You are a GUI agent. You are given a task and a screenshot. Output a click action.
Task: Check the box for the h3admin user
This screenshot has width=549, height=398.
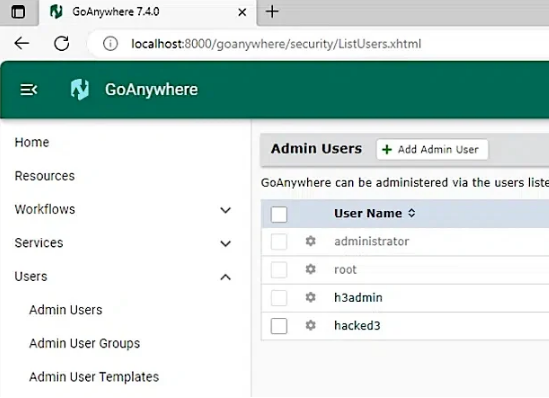(x=279, y=298)
